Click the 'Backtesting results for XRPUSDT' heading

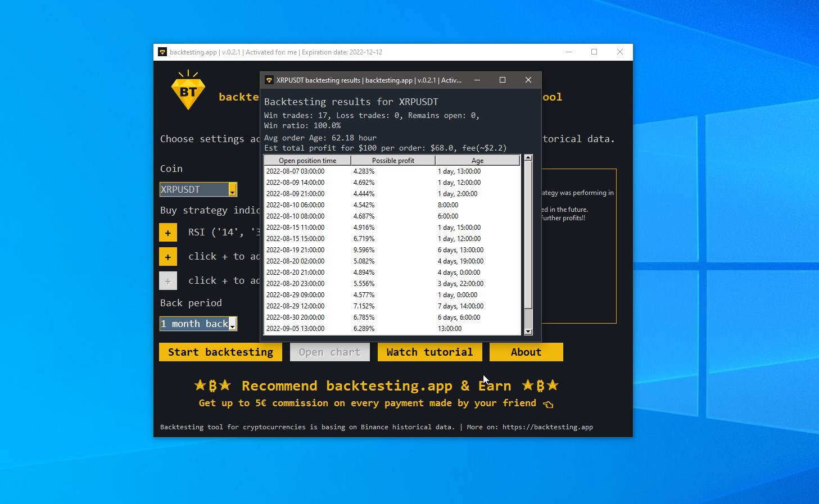tap(351, 102)
